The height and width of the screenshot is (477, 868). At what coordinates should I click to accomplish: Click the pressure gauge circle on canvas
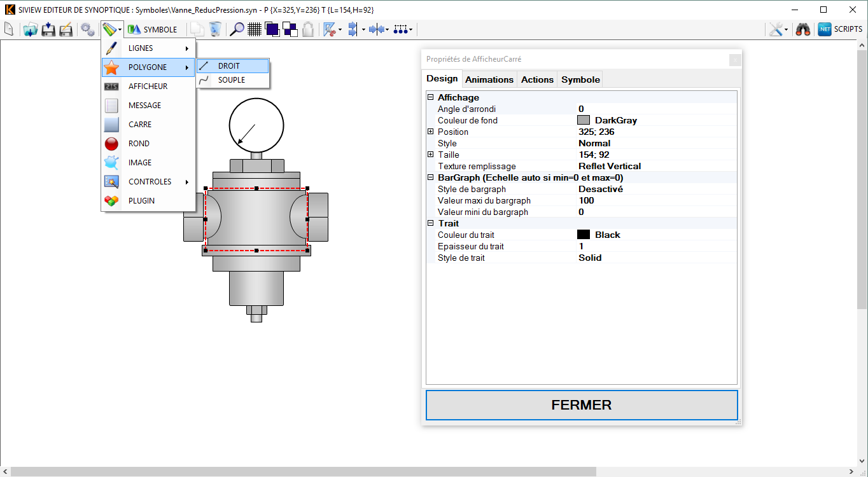[x=256, y=125]
